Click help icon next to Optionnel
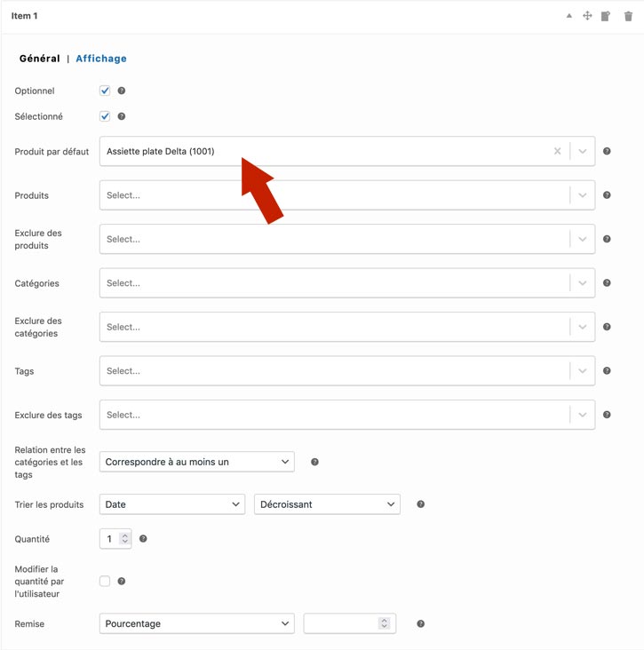This screenshot has width=644, height=650. tap(122, 91)
